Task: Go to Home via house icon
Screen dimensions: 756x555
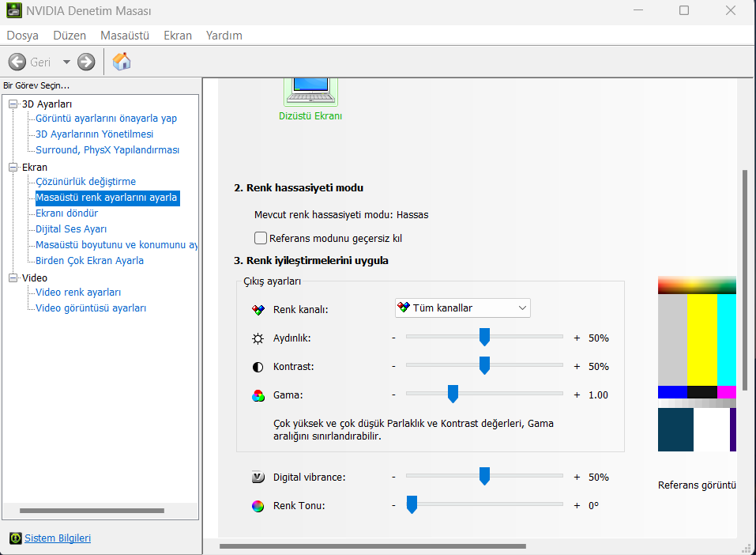Action: (x=122, y=62)
